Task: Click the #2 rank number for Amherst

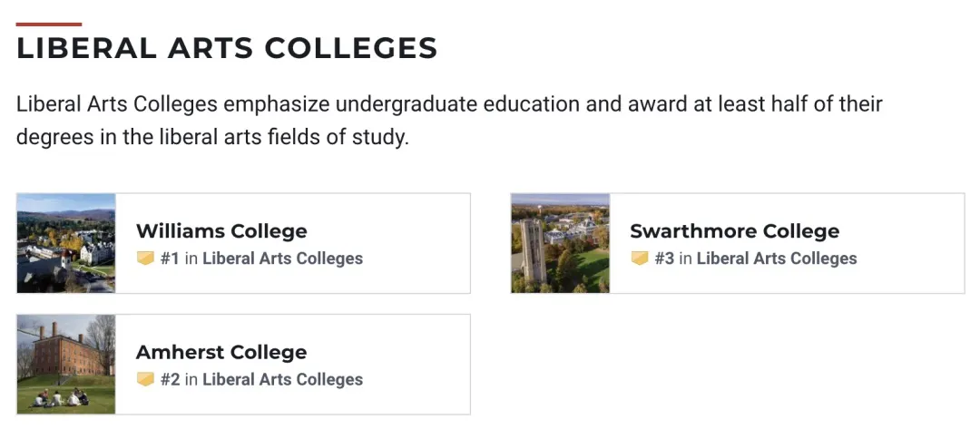Action: point(170,380)
